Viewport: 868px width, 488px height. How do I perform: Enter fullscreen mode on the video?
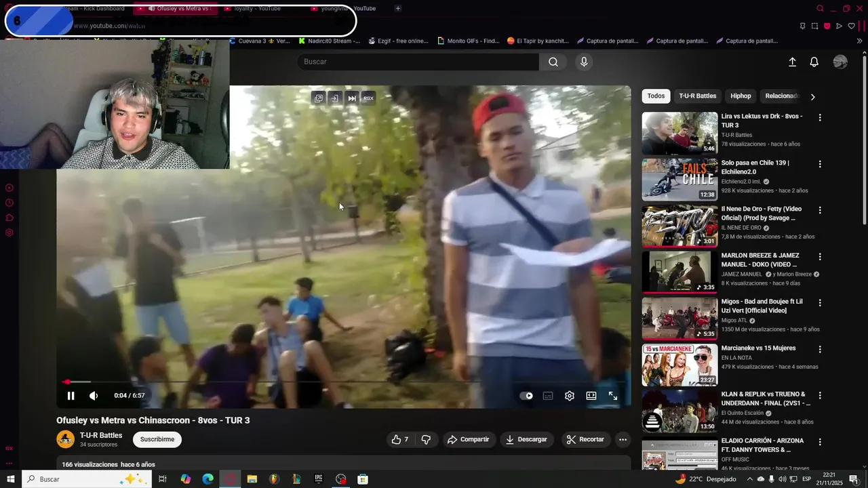(x=613, y=396)
